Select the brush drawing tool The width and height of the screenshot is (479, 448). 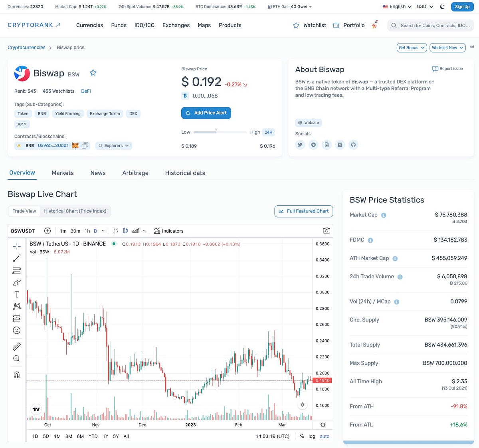point(17,282)
